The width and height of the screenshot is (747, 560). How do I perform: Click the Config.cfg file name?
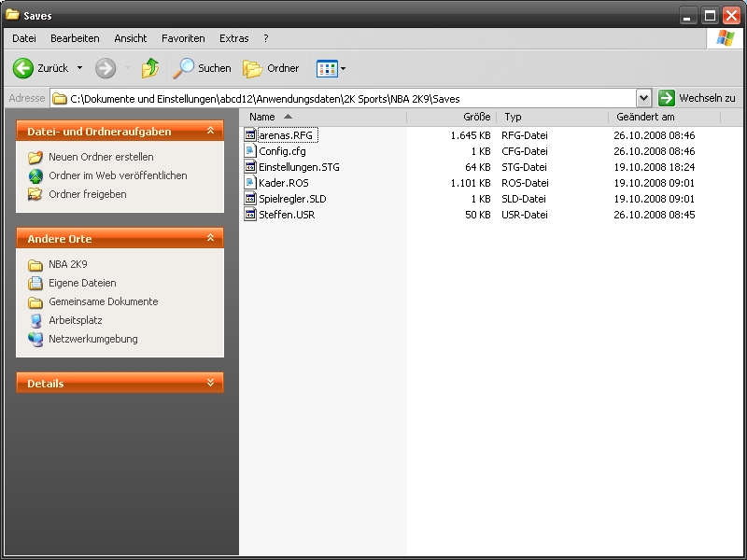pos(283,151)
